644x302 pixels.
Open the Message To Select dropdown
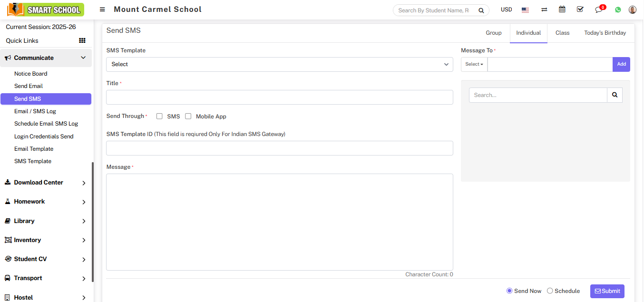474,64
